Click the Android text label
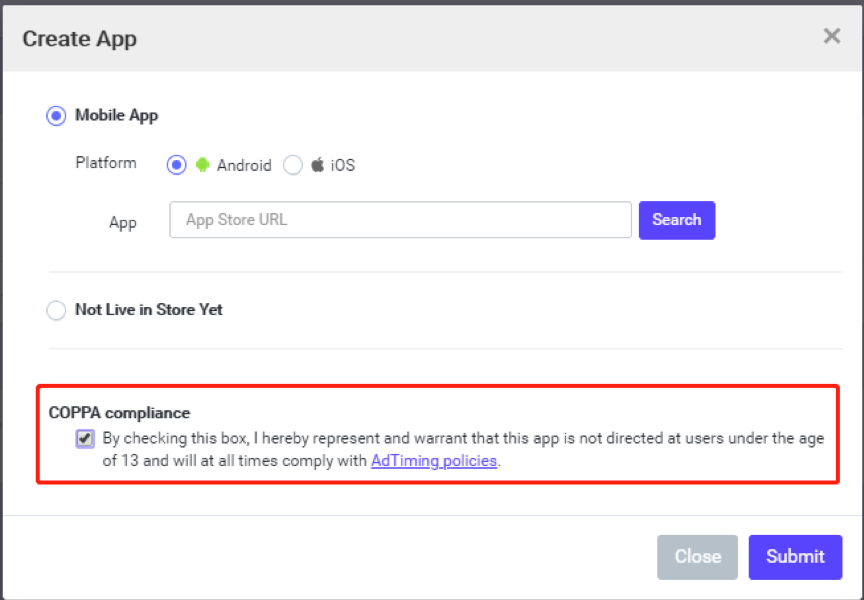864x600 pixels. pyautogui.click(x=244, y=165)
